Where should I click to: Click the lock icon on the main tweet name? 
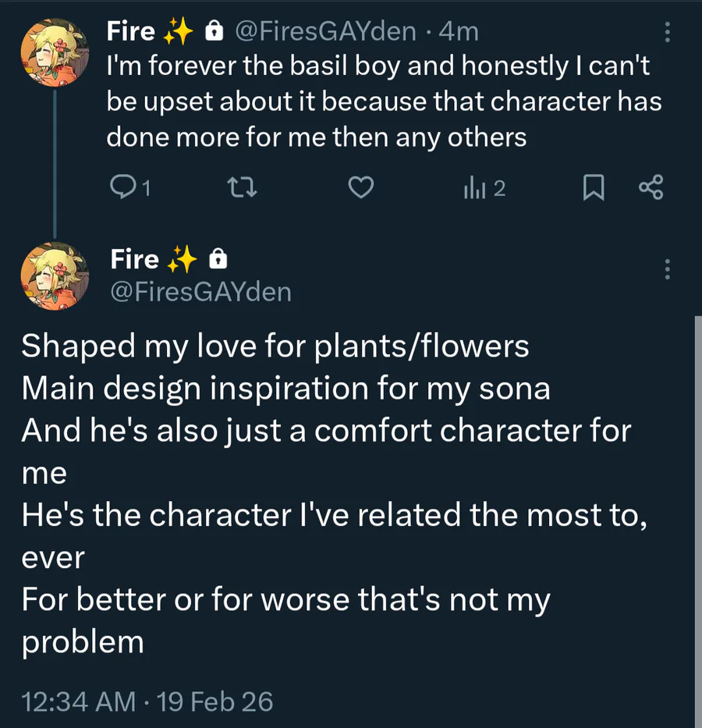218,259
